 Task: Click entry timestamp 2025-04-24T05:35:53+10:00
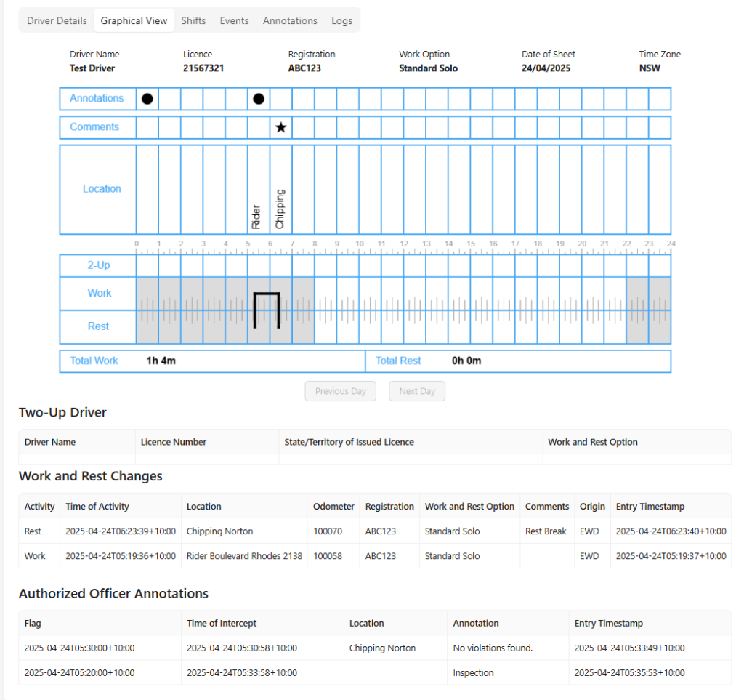click(629, 672)
